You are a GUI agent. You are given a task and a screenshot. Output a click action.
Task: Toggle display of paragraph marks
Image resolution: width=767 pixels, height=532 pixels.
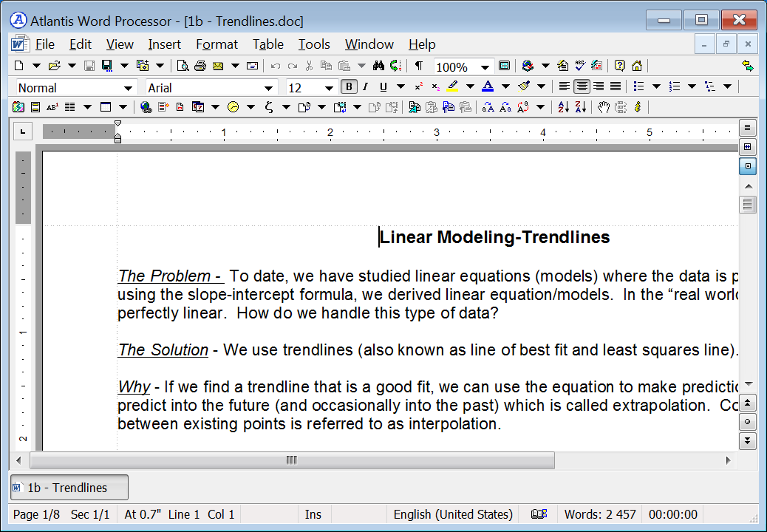418,66
